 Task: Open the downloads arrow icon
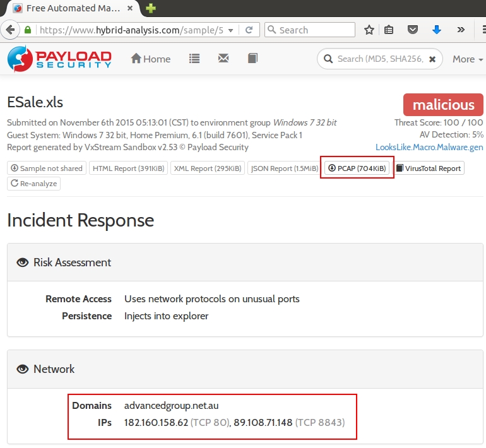point(437,30)
